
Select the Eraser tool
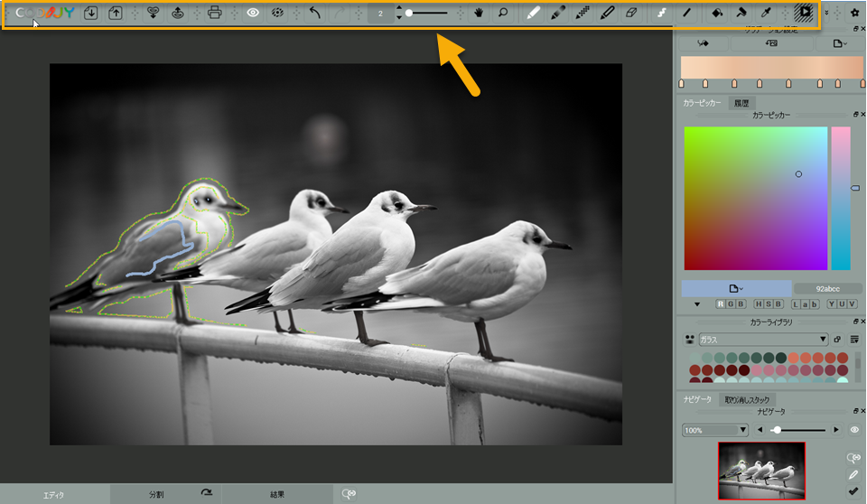631,13
